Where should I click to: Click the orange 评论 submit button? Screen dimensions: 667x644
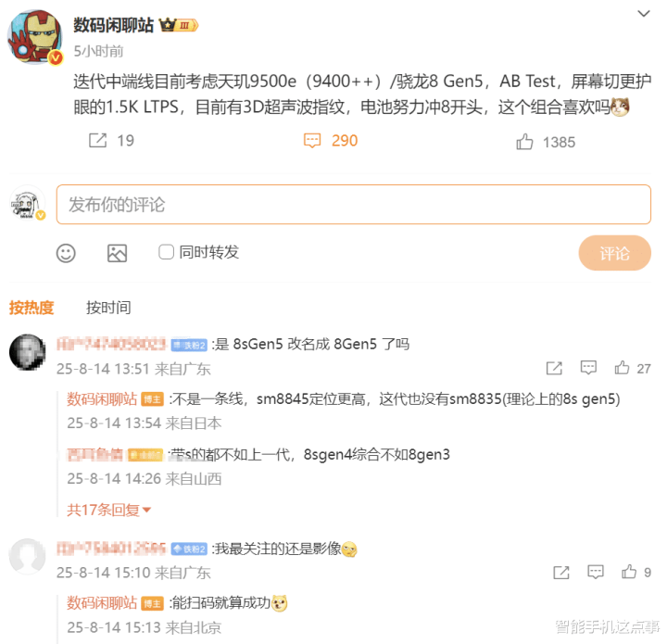pos(614,253)
